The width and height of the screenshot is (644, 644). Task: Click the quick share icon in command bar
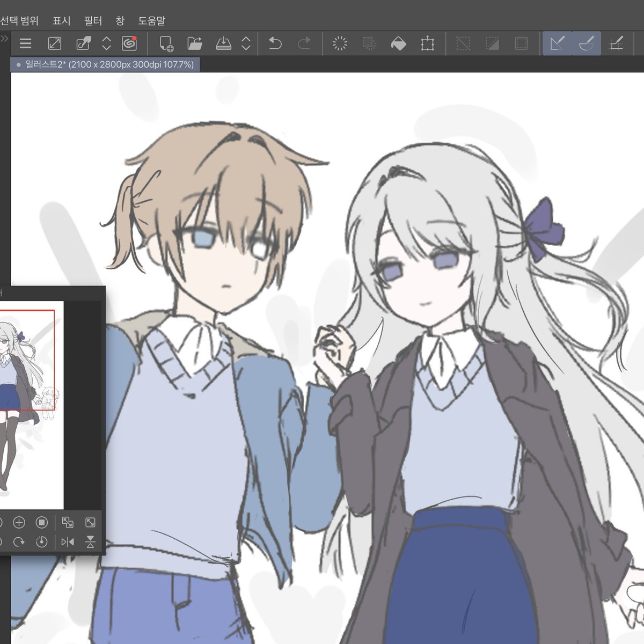coord(84,43)
